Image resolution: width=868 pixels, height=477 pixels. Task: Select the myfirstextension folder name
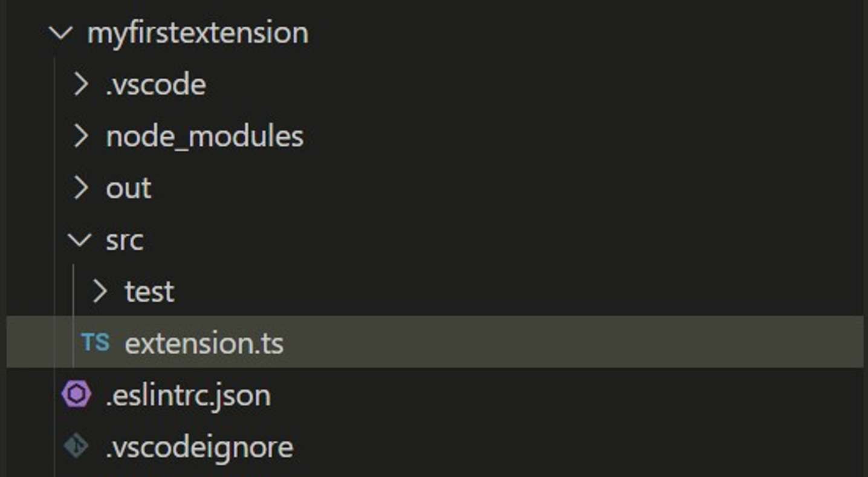(x=198, y=33)
